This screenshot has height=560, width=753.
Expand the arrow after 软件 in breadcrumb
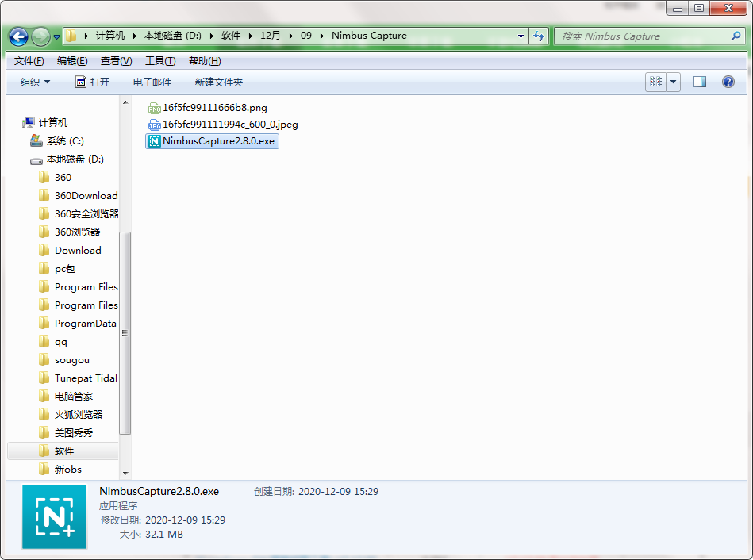(250, 36)
